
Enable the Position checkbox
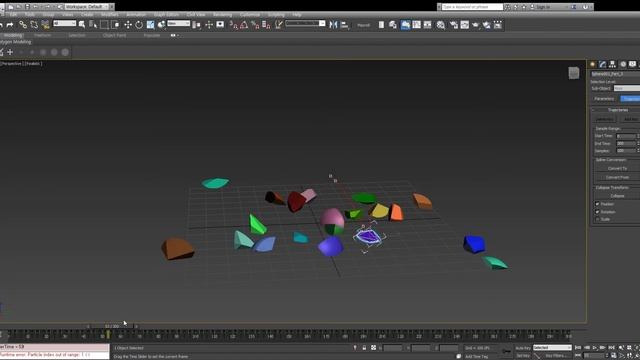coord(597,204)
